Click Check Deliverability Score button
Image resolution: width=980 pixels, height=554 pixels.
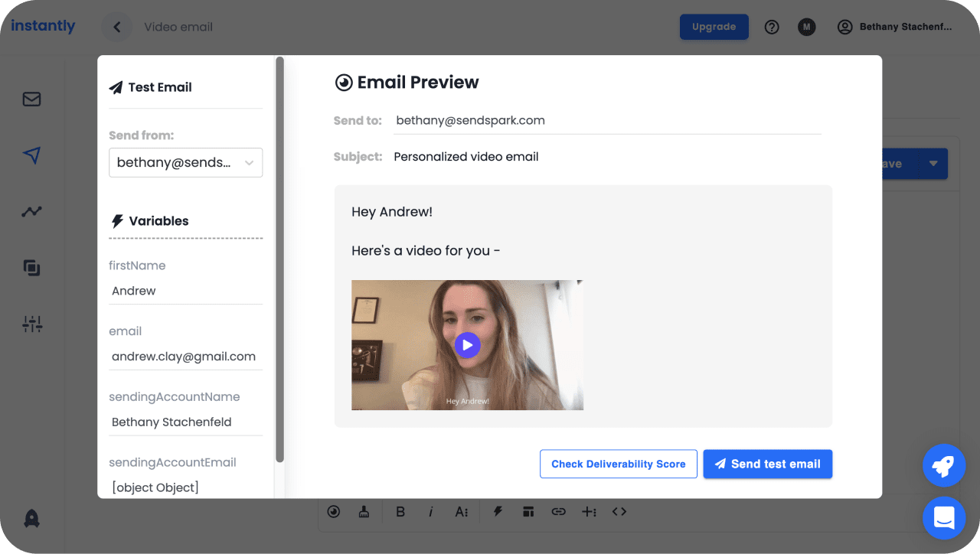[x=619, y=464]
